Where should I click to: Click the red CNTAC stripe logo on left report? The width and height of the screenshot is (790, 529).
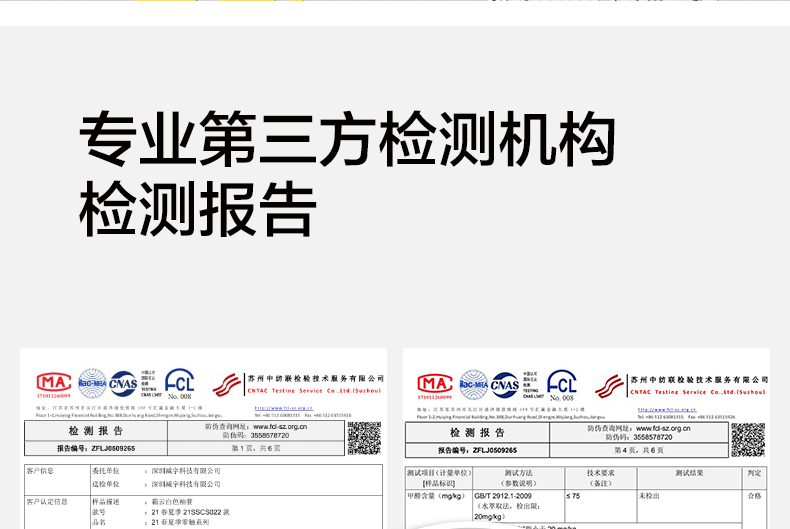(x=229, y=384)
